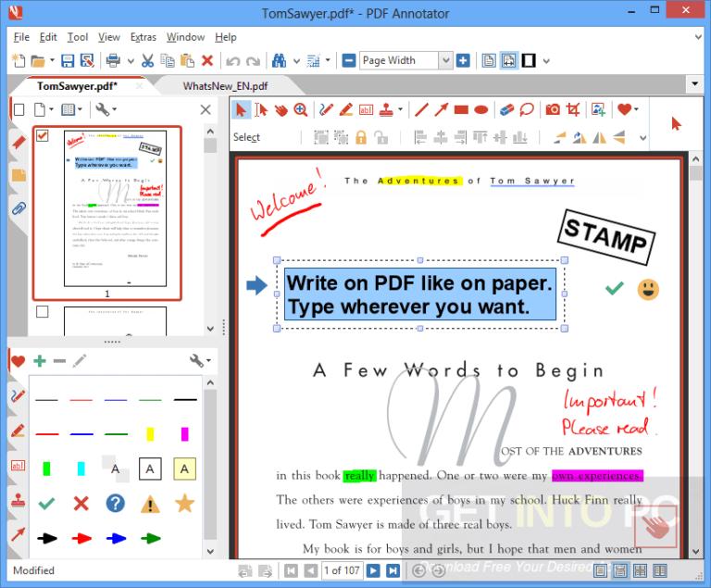The image size is (711, 588).
Task: Click the Insert image tool
Action: pos(598,110)
